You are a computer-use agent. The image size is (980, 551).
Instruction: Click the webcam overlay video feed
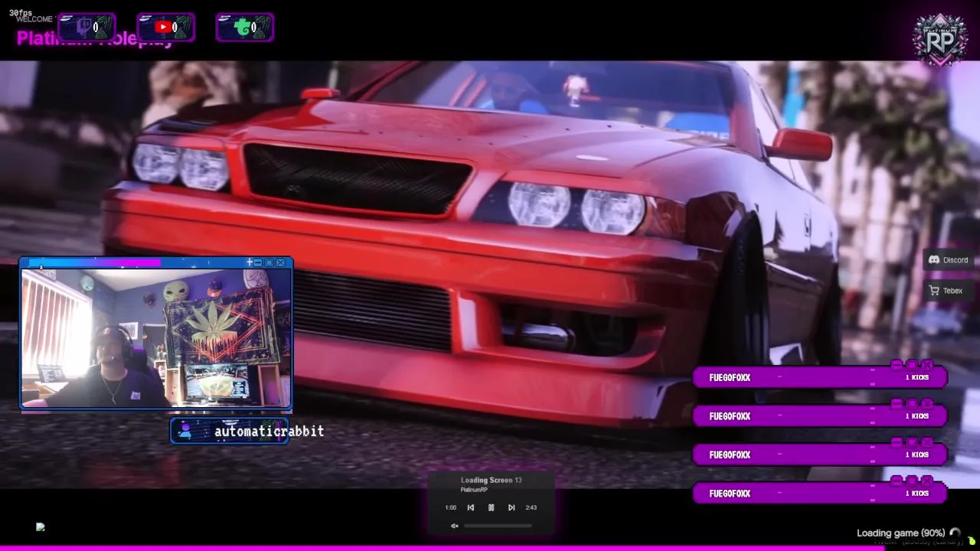coord(156,337)
